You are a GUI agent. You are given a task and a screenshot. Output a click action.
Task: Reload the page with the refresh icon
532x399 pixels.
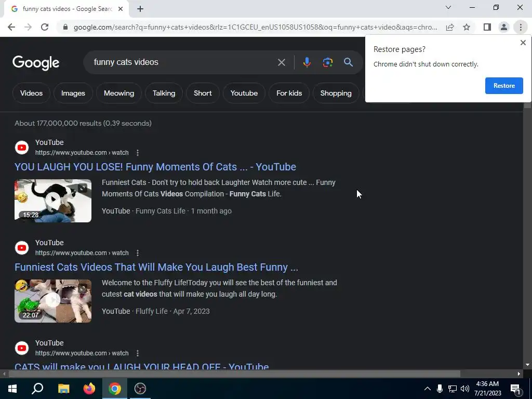point(45,27)
